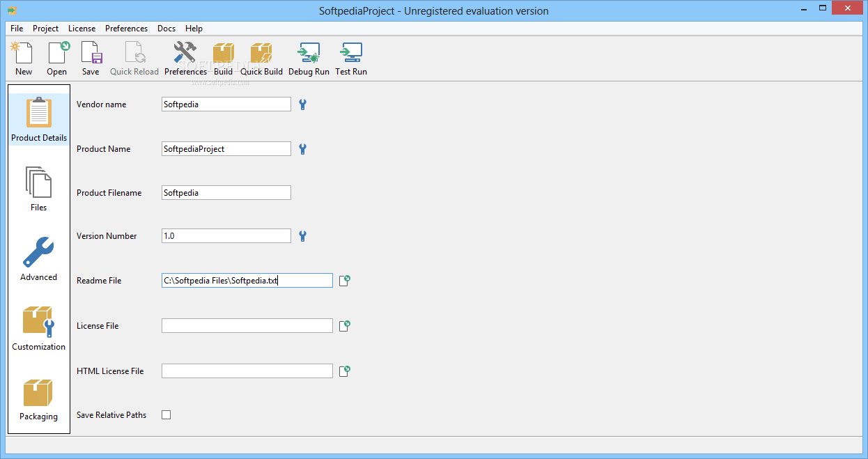The image size is (868, 459).
Task: Go to the Customization sidebar section
Action: point(39,328)
